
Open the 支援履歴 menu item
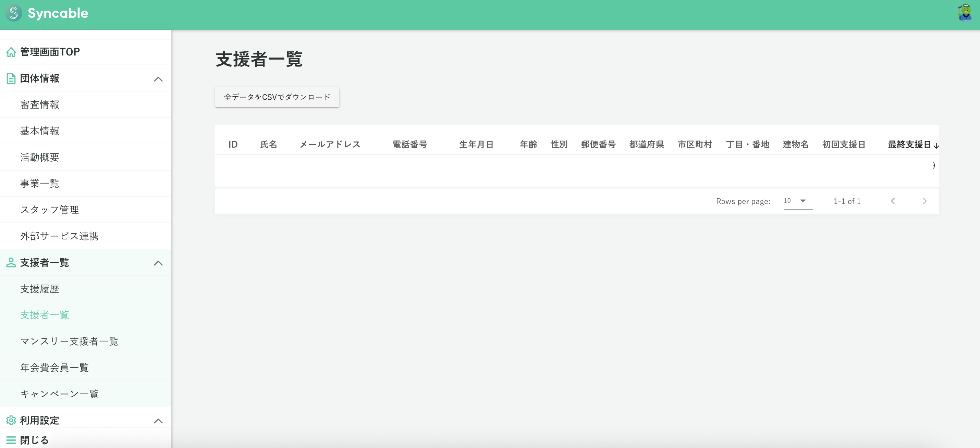pos(39,289)
